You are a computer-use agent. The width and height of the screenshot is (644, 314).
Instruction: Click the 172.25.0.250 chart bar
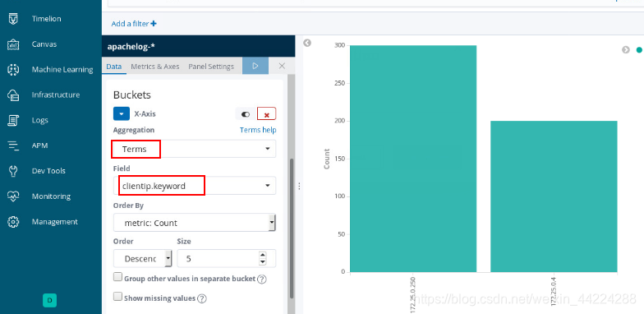click(x=413, y=159)
